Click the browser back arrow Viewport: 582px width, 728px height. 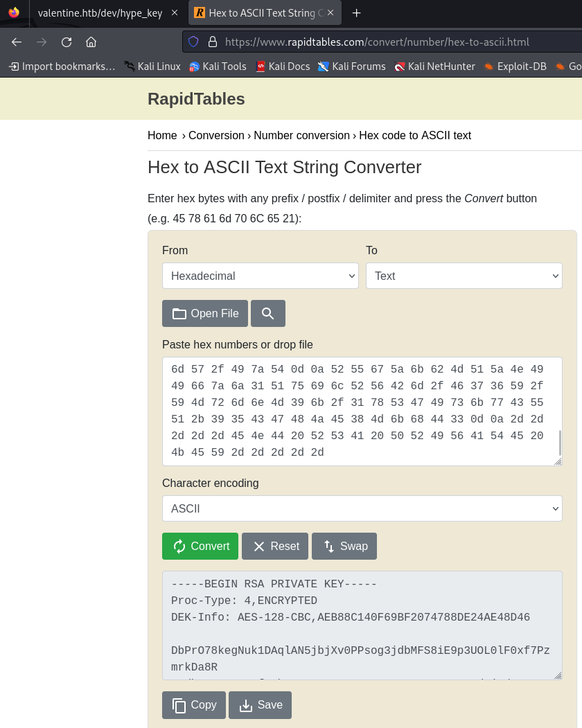[x=17, y=42]
